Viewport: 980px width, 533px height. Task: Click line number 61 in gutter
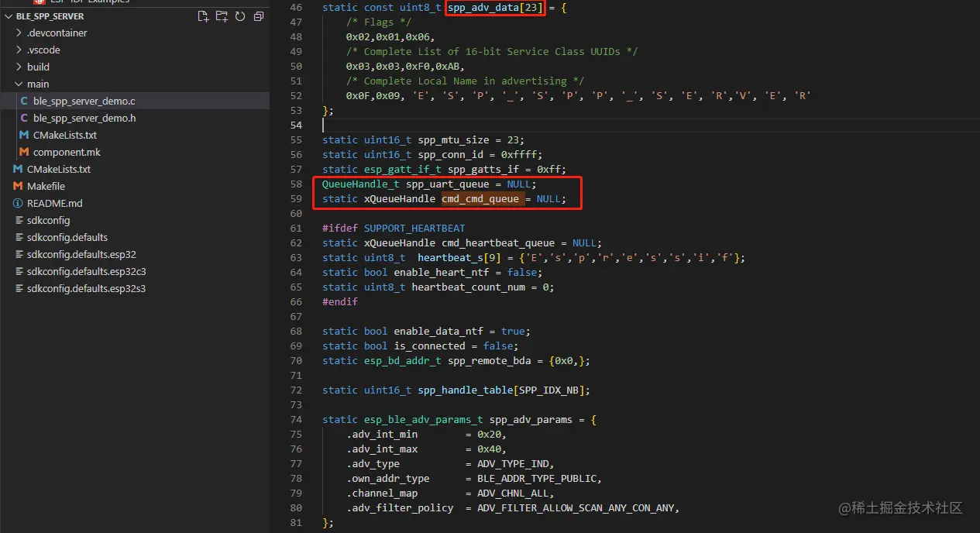(294, 228)
